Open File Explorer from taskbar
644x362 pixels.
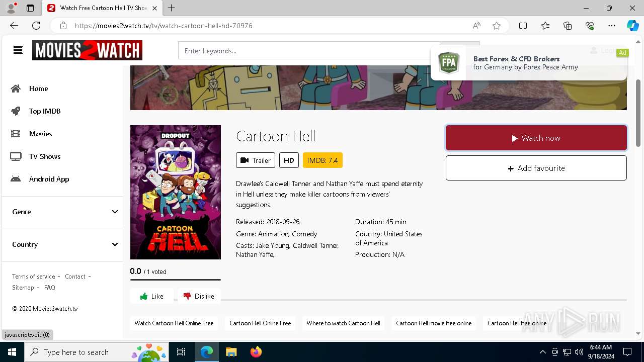pyautogui.click(x=231, y=352)
